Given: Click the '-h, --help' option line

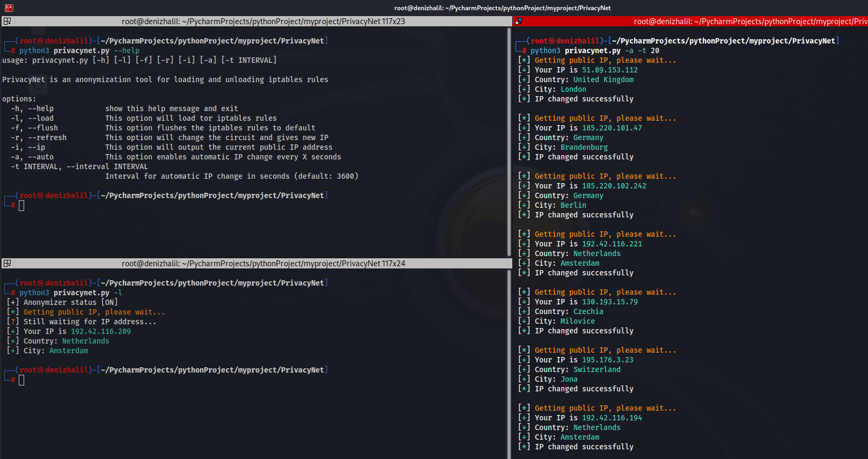Looking at the screenshot, I should (x=124, y=108).
